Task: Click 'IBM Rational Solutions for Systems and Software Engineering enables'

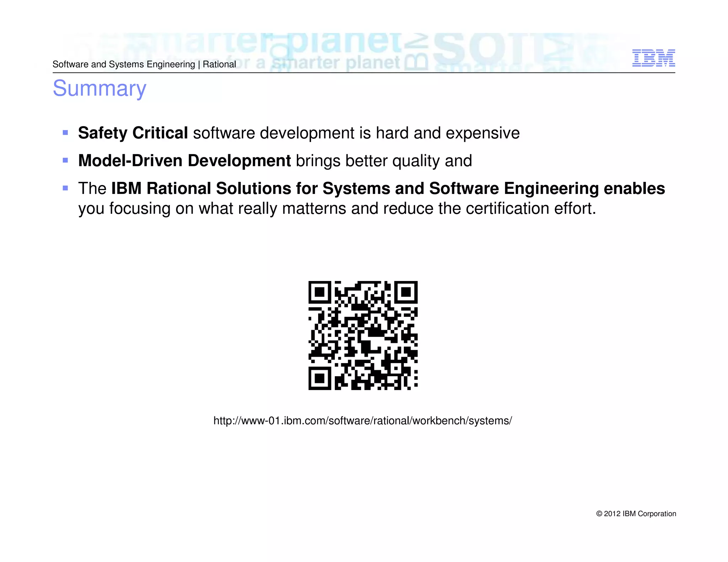Action: click(388, 189)
